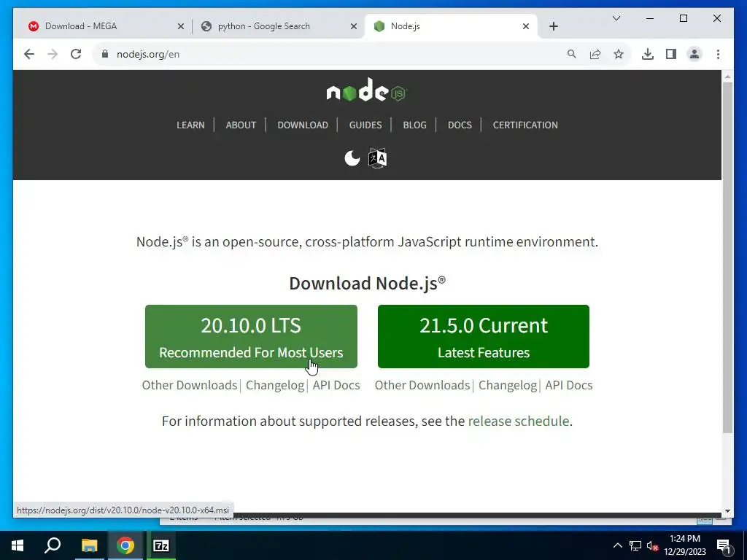Open the CERTIFICATION menu item
Image resolution: width=747 pixels, height=560 pixels.
tap(525, 125)
